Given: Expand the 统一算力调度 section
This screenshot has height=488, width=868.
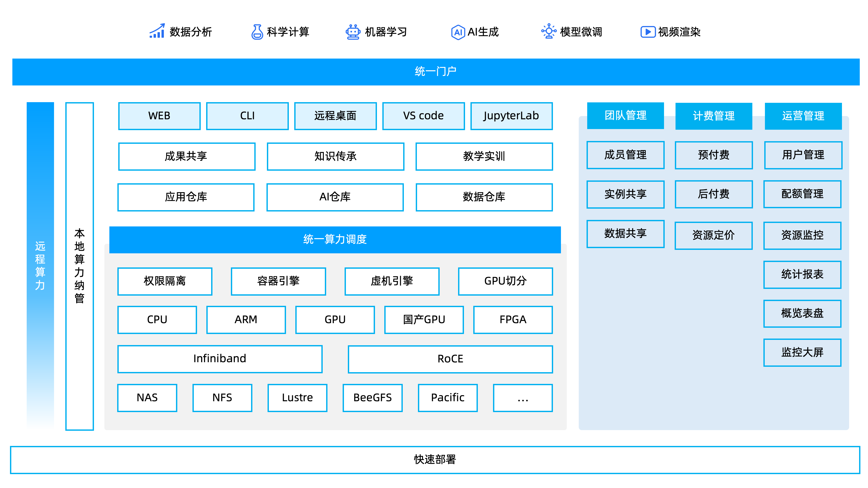Looking at the screenshot, I should coord(336,240).
